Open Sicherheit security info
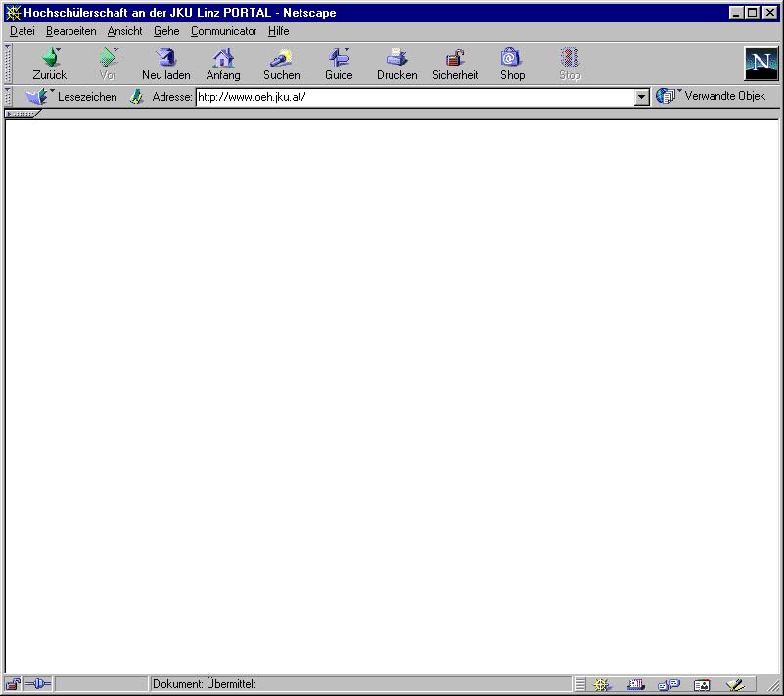Viewport: 784px width, 696px height. pyautogui.click(x=454, y=64)
